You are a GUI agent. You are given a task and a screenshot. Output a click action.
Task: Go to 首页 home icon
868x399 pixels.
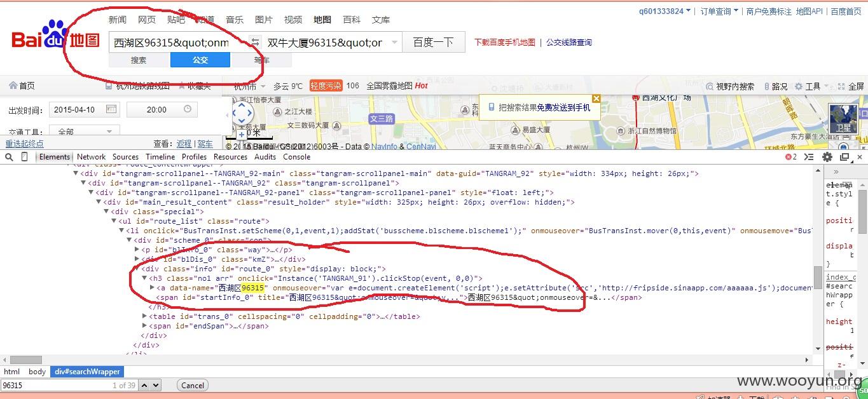point(22,86)
